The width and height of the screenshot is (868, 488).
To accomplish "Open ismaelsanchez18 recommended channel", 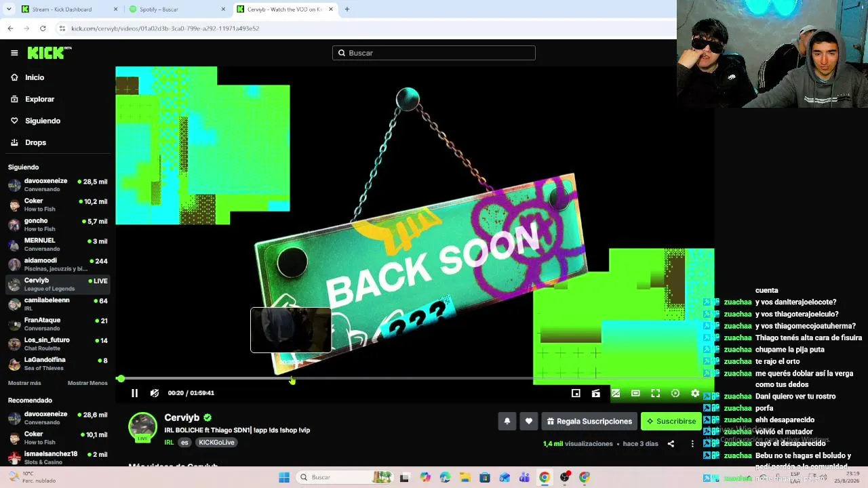I will click(58, 457).
